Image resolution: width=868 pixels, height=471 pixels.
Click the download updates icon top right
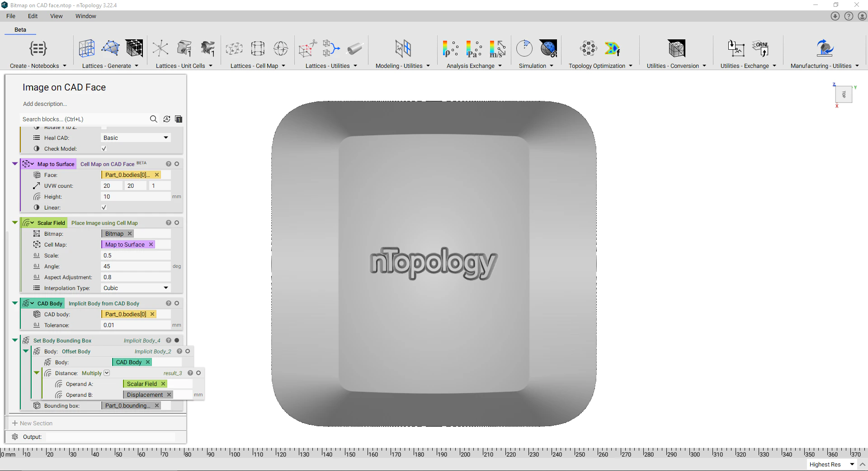point(835,16)
